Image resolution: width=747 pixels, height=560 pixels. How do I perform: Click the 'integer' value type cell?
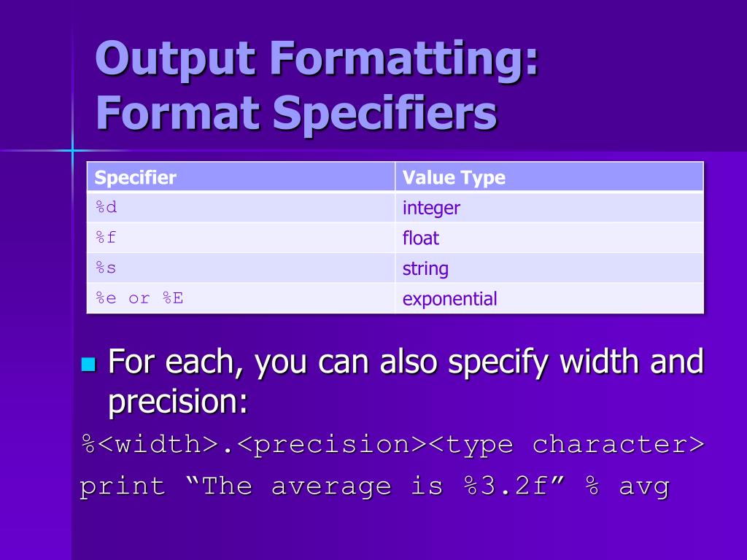click(x=549, y=207)
